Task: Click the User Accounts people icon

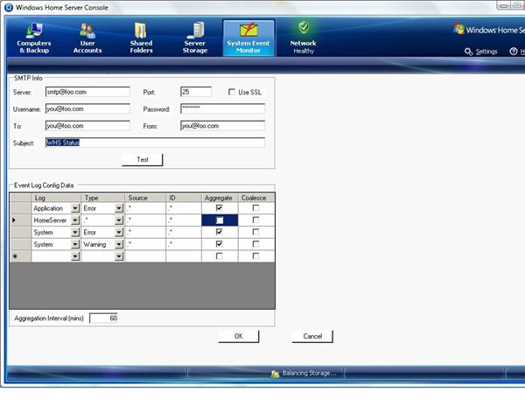Action: click(x=87, y=31)
